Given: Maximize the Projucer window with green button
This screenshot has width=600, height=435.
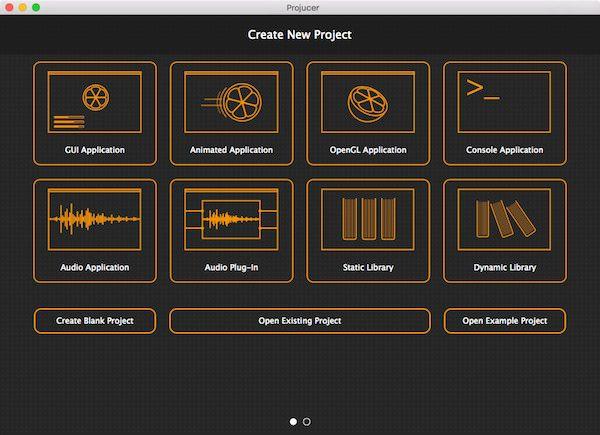Looking at the screenshot, I should click(x=36, y=7).
